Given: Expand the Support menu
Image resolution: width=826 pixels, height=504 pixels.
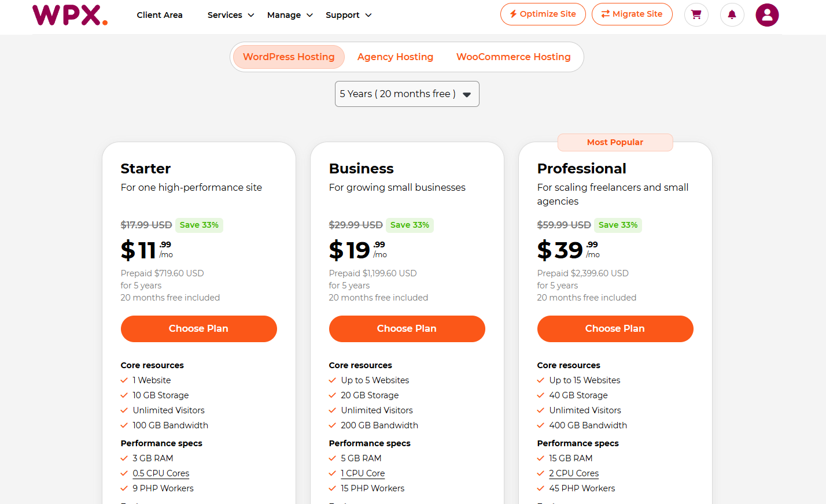Looking at the screenshot, I should pos(348,15).
